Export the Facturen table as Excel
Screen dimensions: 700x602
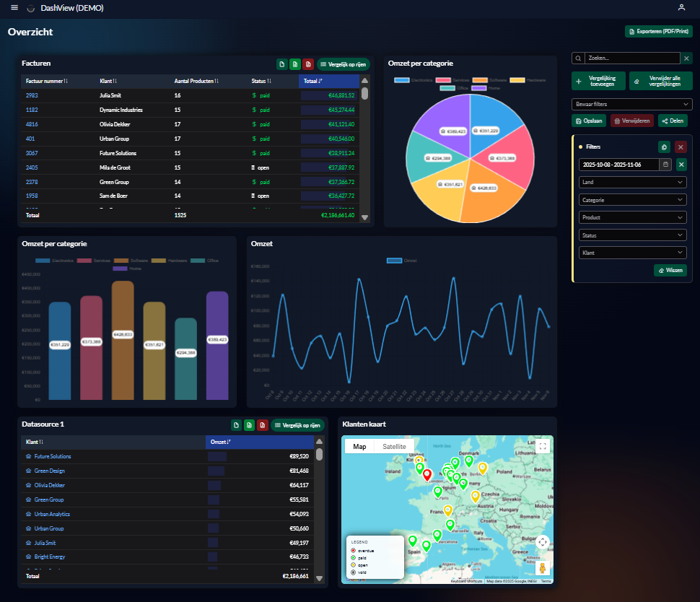[x=295, y=64]
